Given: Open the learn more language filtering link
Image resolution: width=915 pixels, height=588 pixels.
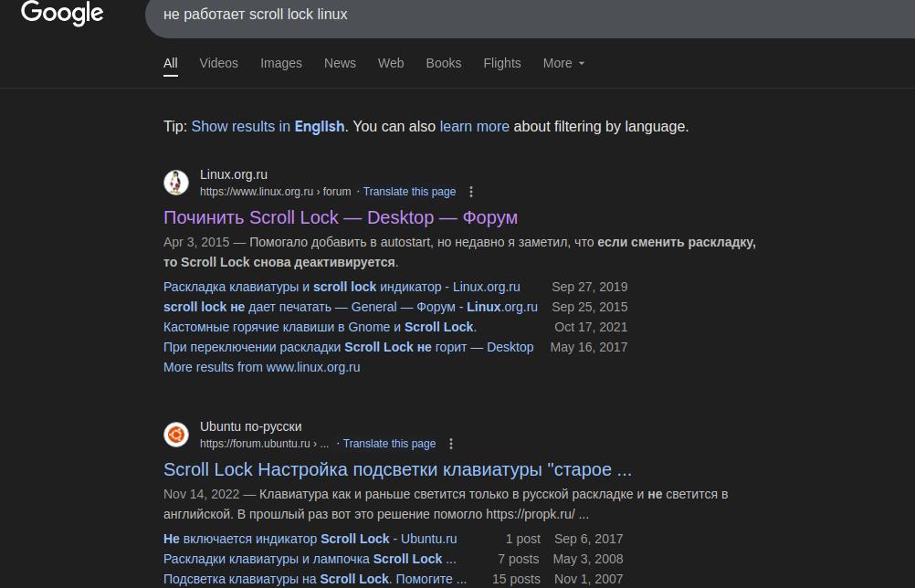Looking at the screenshot, I should (x=475, y=127).
